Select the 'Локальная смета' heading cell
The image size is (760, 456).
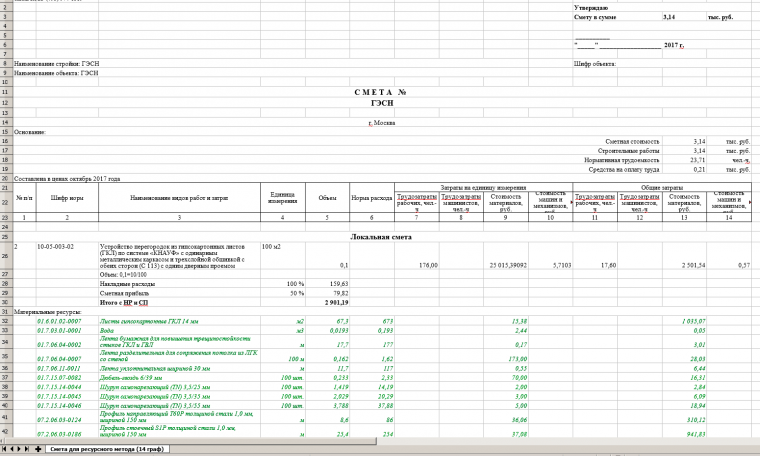point(376,236)
